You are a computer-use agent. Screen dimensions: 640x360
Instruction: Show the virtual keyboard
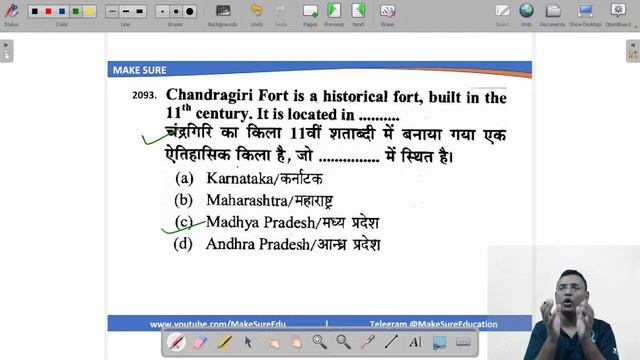pos(463,342)
